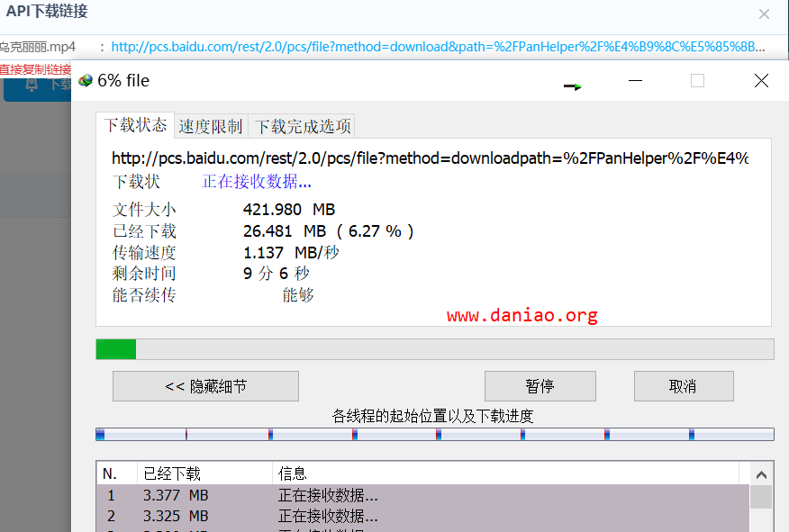
Task: Close the API下载链接 dialog with X
Action: click(764, 14)
